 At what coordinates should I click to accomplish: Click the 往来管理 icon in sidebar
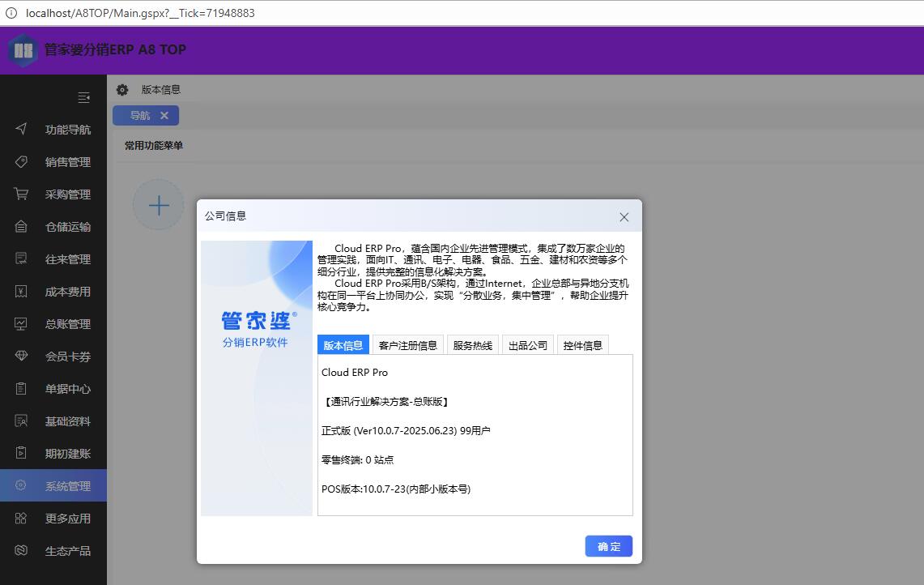[x=21, y=259]
